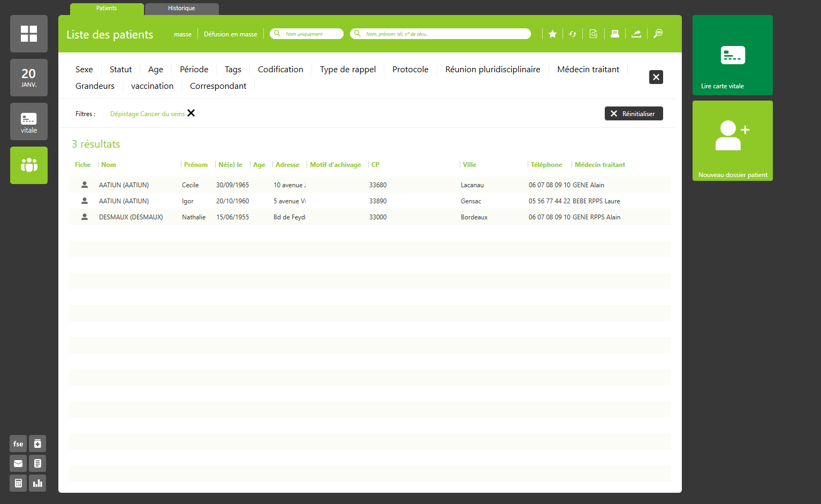The width and height of the screenshot is (821, 504).
Task: Click the fse button in sidebar
Action: pos(18,444)
